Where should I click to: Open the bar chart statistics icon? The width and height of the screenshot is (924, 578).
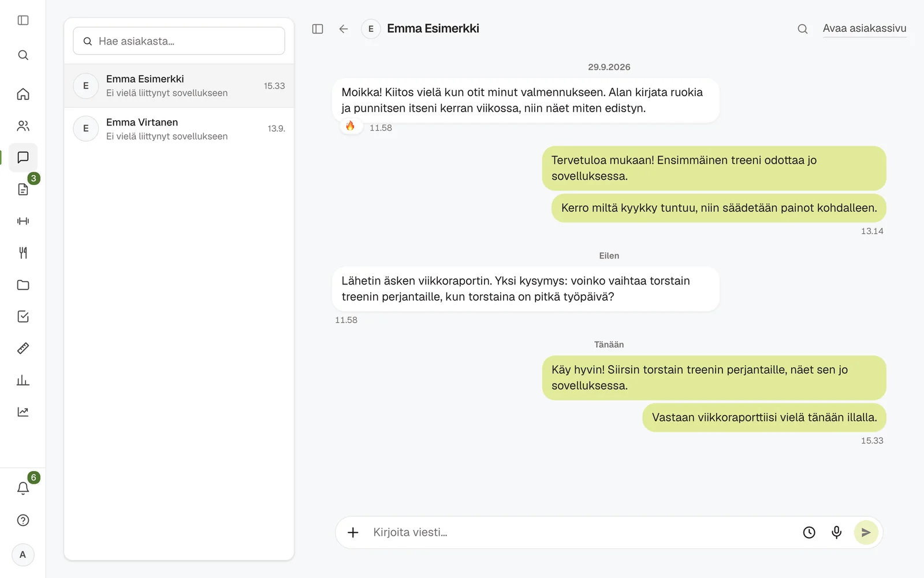click(23, 380)
